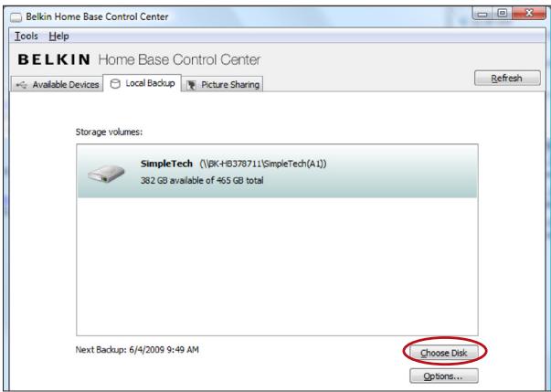Click the Choose Disk button
551x392 pixels.
[444, 353]
